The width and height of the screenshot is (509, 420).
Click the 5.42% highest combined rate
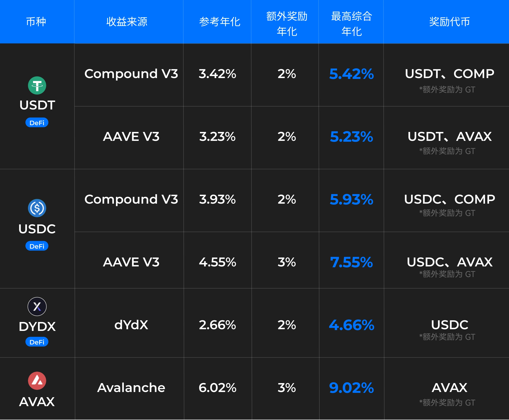point(351,74)
